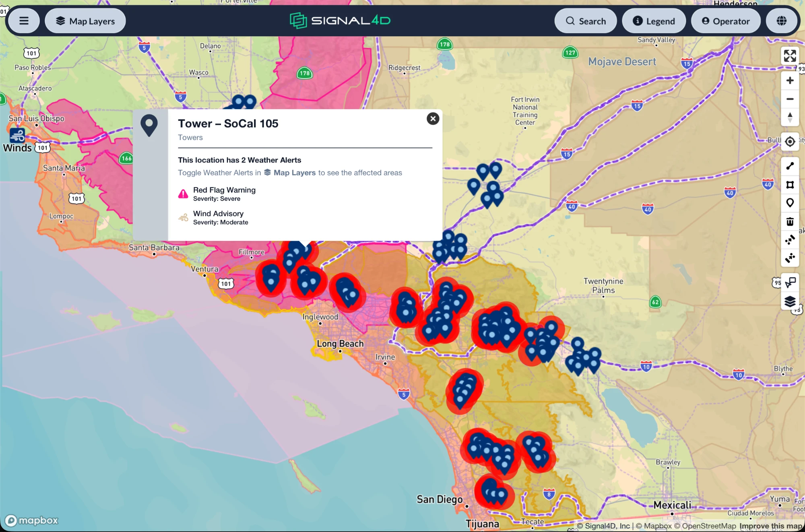Open the Legend panel
Screen dimensions: 805x532
click(x=654, y=21)
